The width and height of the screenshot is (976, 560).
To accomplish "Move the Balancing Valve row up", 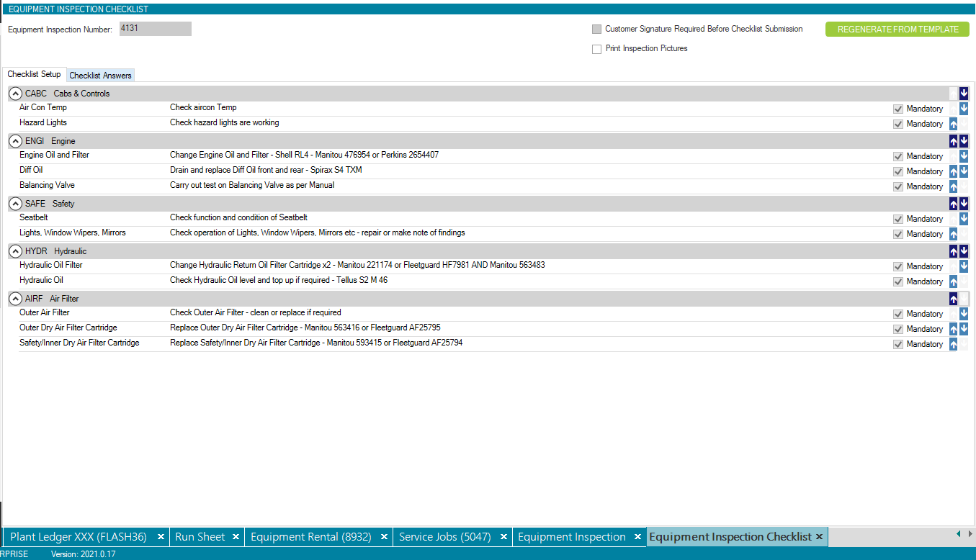I will [953, 186].
